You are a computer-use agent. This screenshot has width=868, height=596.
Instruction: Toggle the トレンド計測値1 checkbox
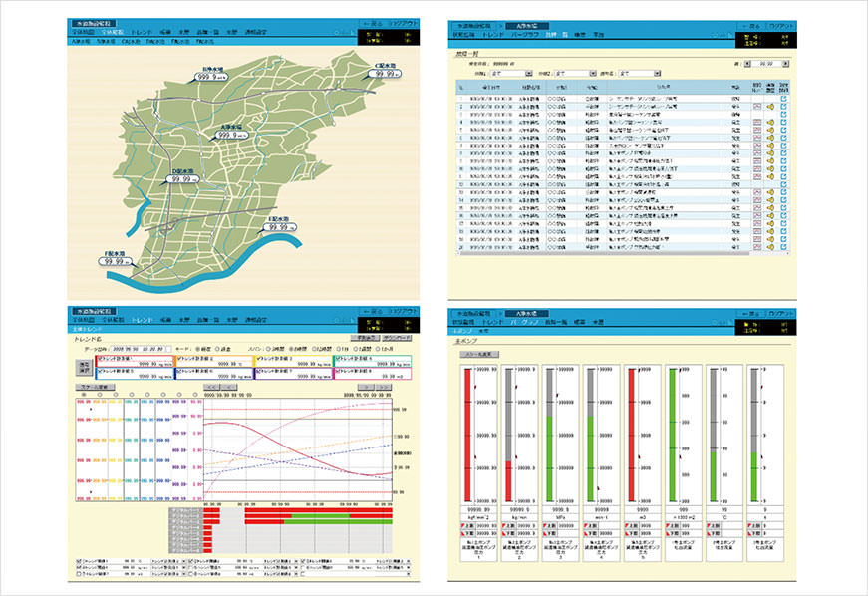[x=101, y=358]
